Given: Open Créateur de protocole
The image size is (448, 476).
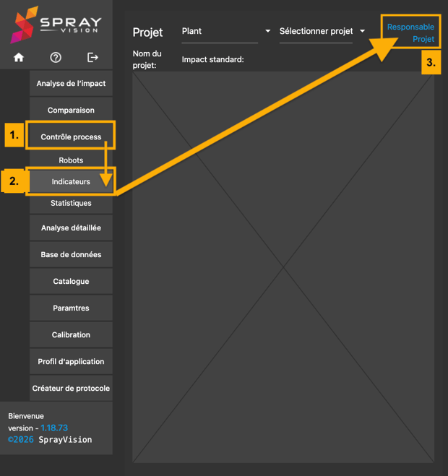Looking at the screenshot, I should [71, 389].
